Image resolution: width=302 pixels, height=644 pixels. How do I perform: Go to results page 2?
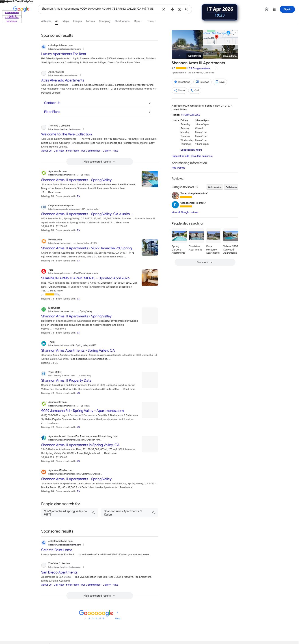point(89,618)
